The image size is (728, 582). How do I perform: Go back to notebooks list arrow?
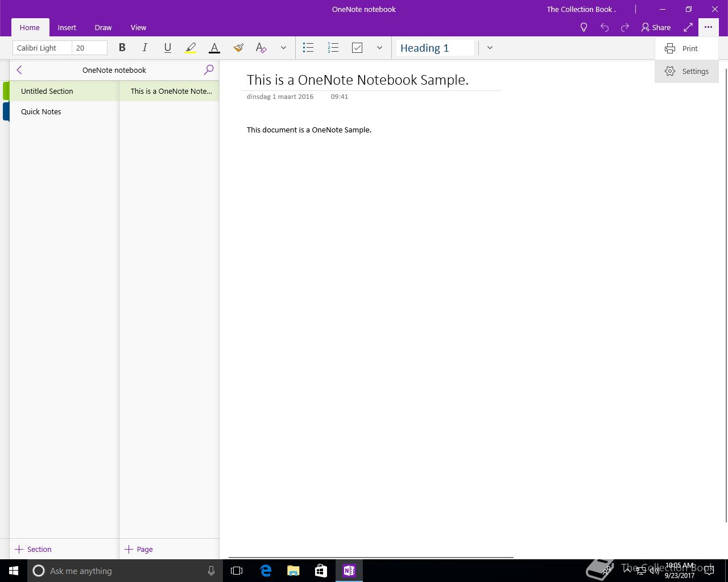19,70
